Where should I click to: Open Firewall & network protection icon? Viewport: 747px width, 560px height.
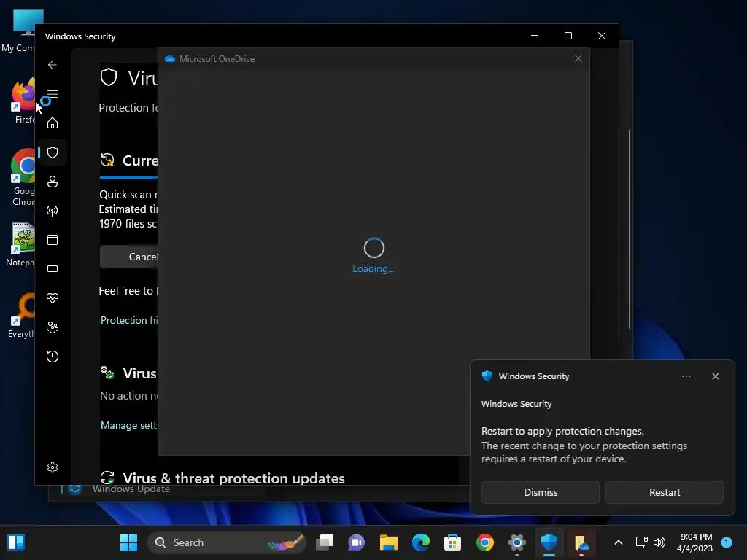(53, 211)
